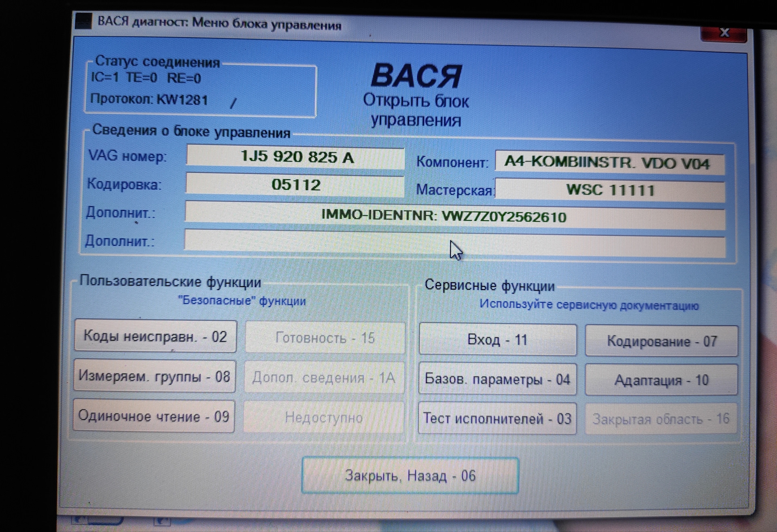Start Тест исполнителей - 03
The image size is (777, 532).
click(497, 418)
